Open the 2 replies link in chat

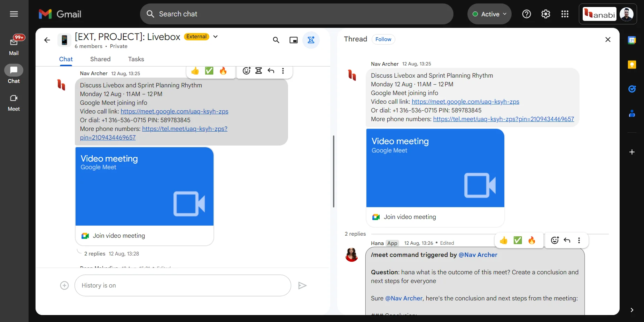pos(95,254)
